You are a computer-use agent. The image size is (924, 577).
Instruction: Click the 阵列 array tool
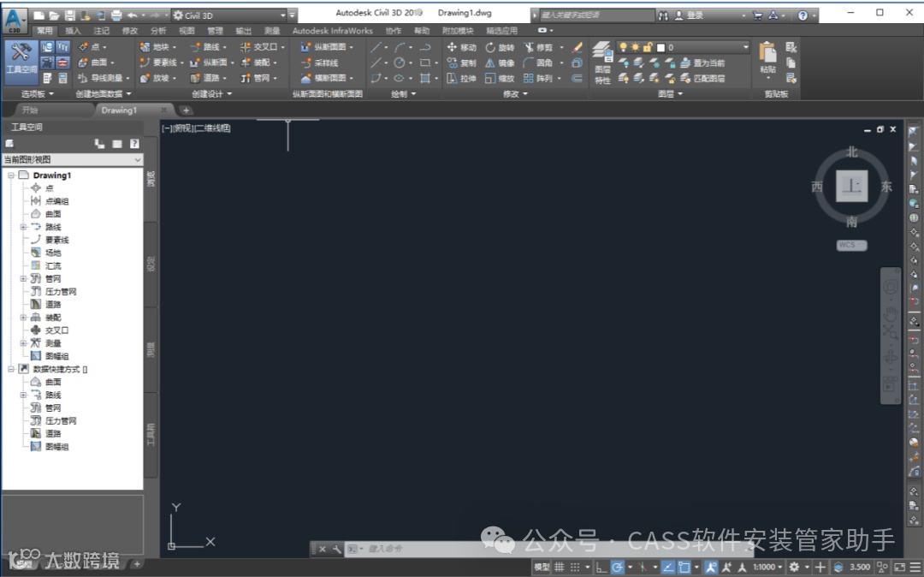(x=538, y=78)
